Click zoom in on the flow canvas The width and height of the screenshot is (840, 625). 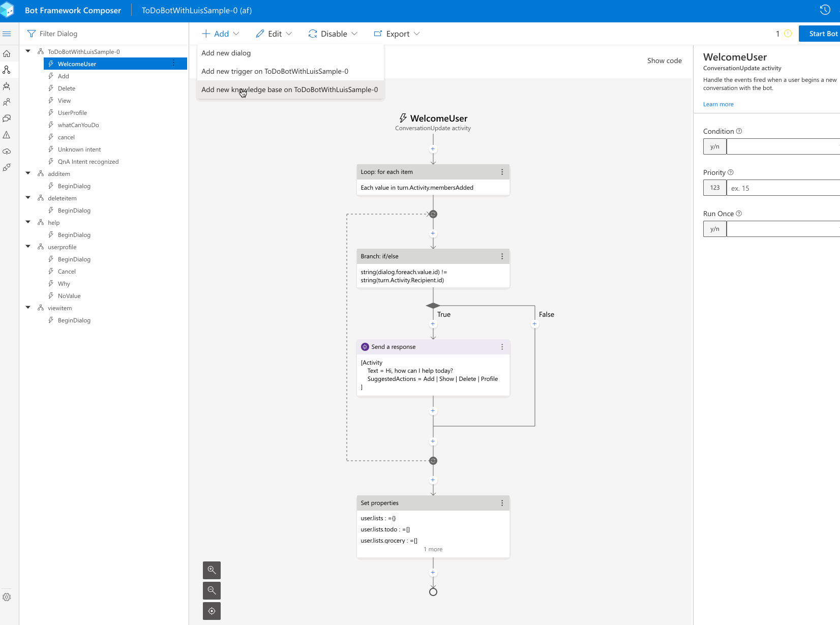(212, 570)
